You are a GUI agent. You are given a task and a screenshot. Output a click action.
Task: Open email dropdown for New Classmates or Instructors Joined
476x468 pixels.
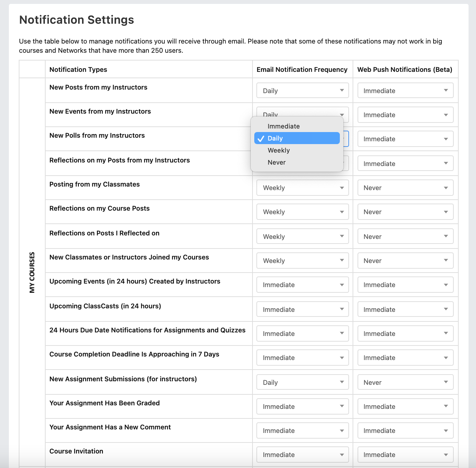[303, 261]
